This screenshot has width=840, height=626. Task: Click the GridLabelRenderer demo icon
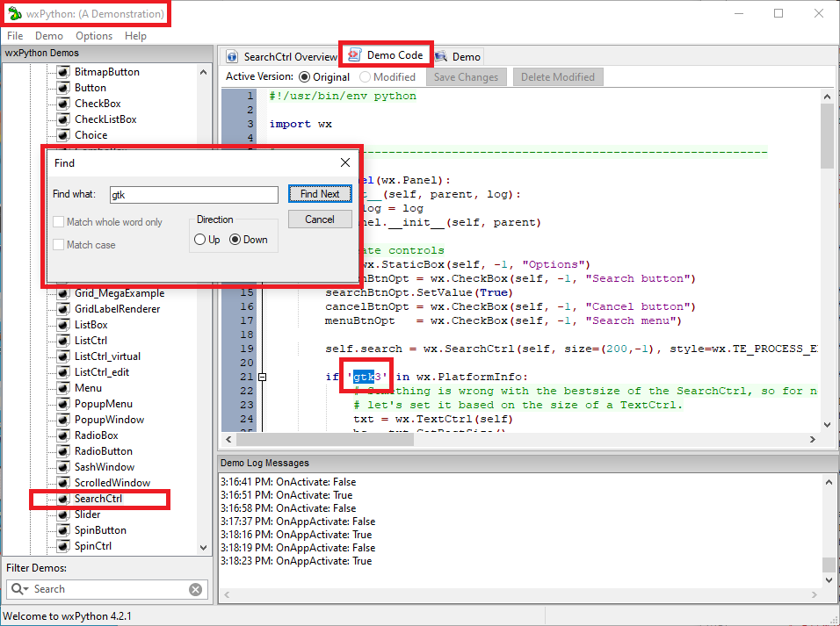coord(63,309)
